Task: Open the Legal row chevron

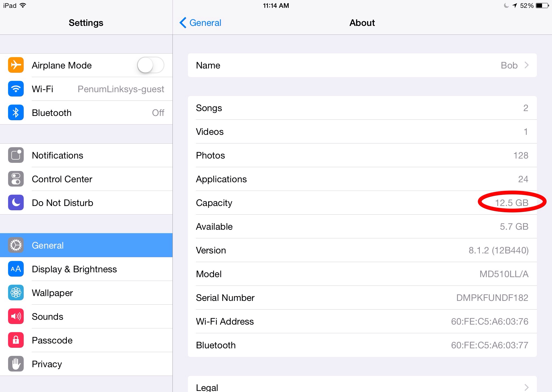Action: (x=526, y=387)
